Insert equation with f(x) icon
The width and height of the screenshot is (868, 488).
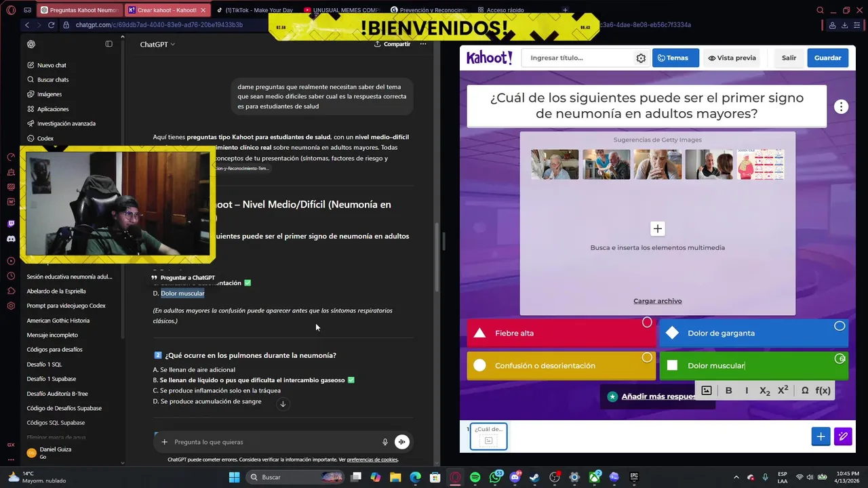[x=823, y=390]
